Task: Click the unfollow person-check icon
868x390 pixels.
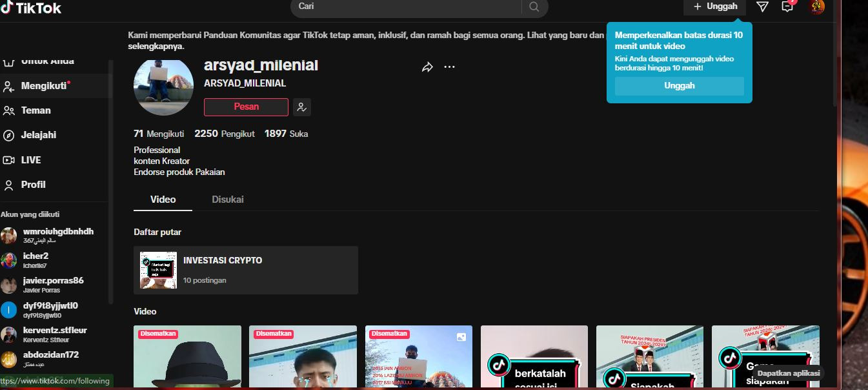Action: point(302,107)
